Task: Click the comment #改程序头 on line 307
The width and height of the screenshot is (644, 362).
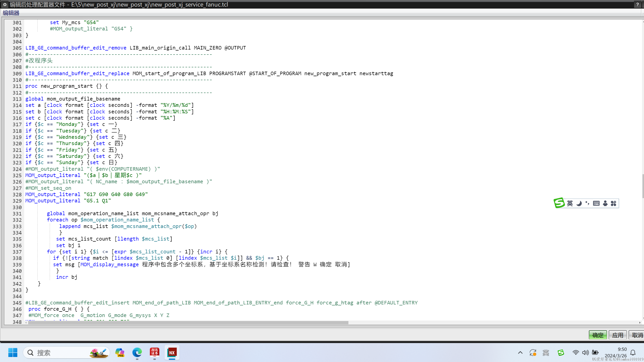Action: (39, 61)
